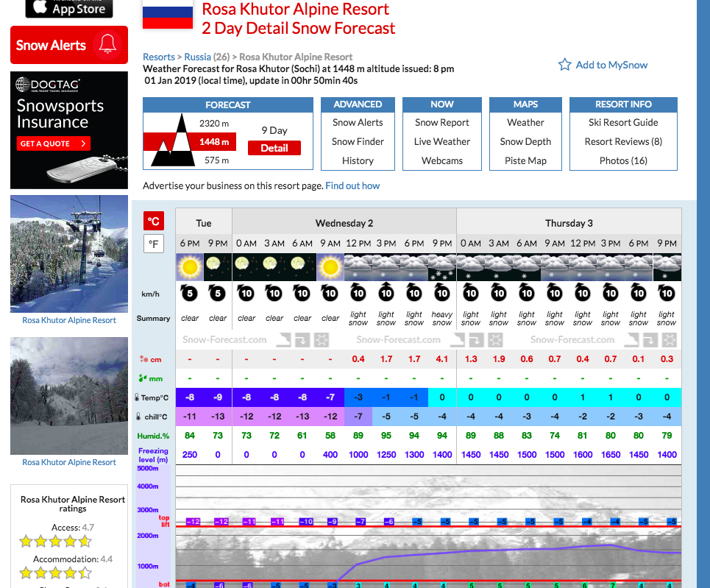Click the 1650 freezing level value

611,454
